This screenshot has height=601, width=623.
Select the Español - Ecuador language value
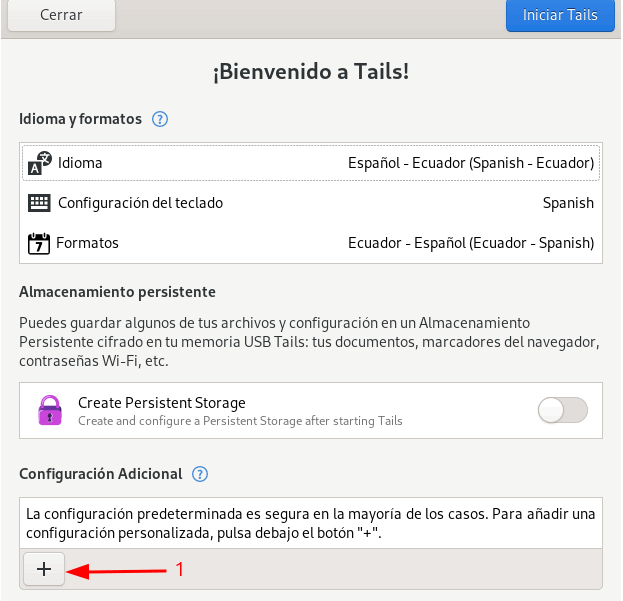(471, 163)
